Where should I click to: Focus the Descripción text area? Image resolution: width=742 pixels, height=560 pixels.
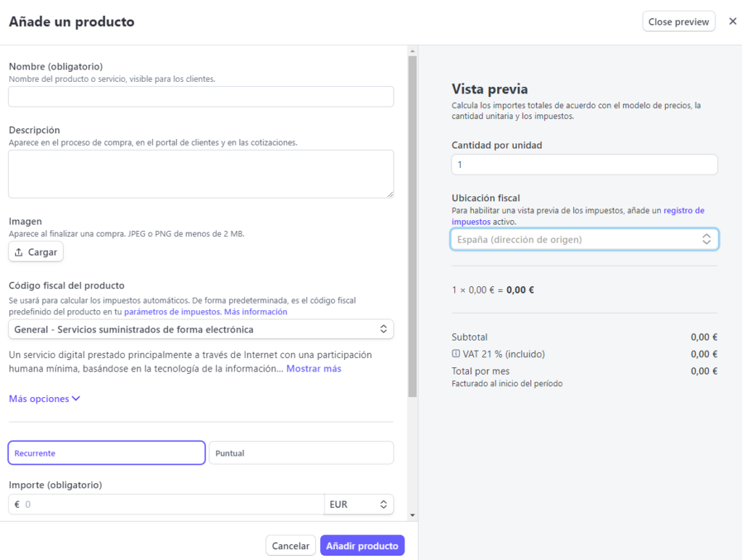coord(201,174)
